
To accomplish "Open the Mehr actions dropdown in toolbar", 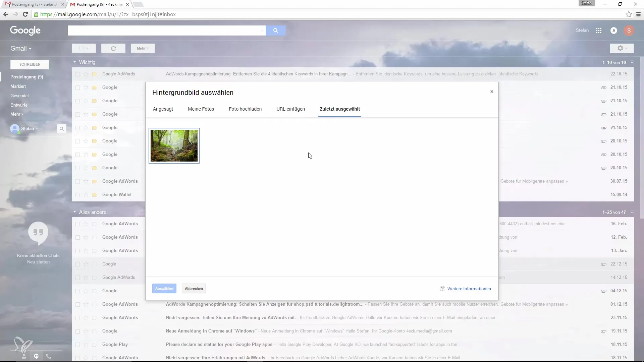I will click(143, 49).
